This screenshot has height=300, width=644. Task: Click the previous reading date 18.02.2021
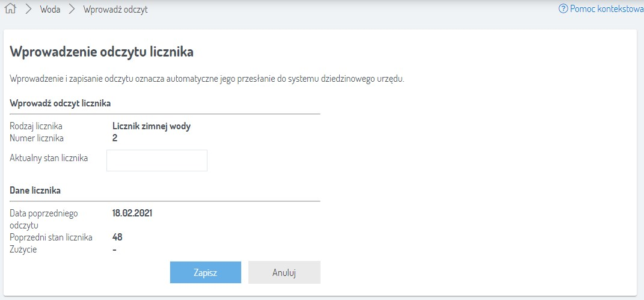pyautogui.click(x=133, y=213)
